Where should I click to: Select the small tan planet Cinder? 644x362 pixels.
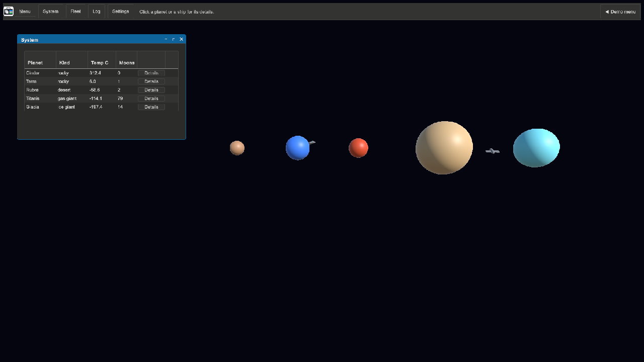237,148
